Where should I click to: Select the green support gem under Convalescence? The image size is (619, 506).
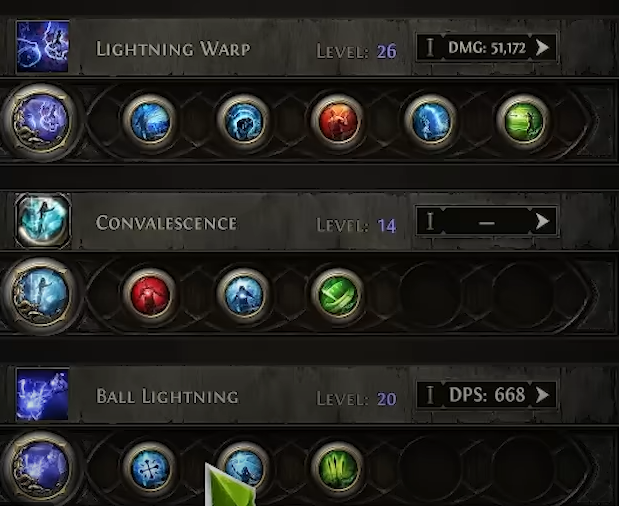pos(337,295)
